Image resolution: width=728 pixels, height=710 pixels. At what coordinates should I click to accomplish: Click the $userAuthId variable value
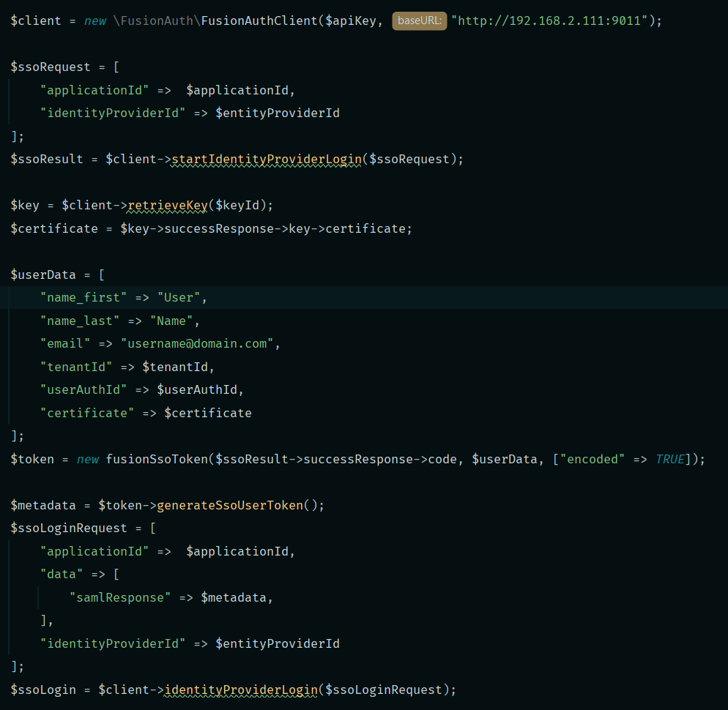(197, 389)
